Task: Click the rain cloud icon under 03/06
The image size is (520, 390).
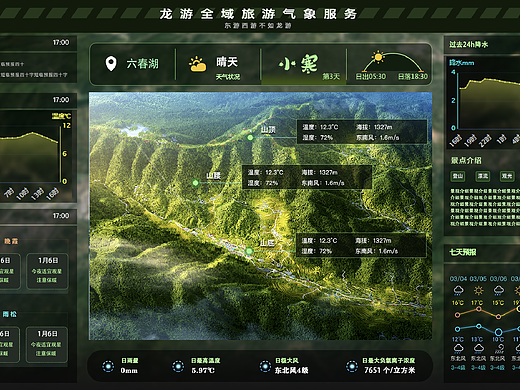Action: click(498, 290)
